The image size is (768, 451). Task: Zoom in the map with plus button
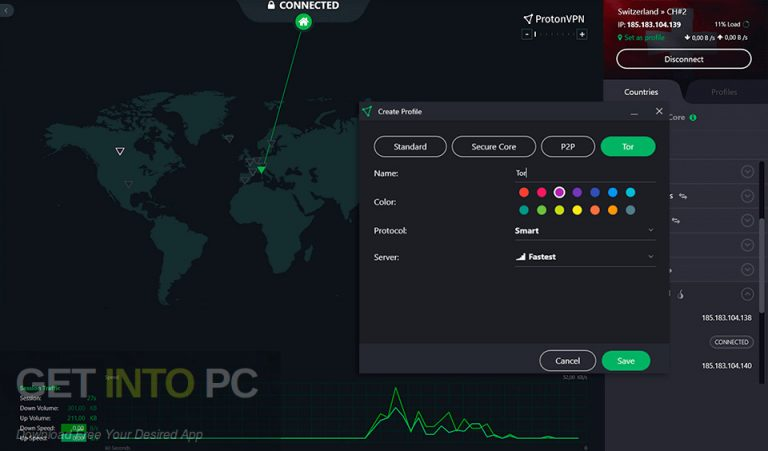[x=582, y=34]
